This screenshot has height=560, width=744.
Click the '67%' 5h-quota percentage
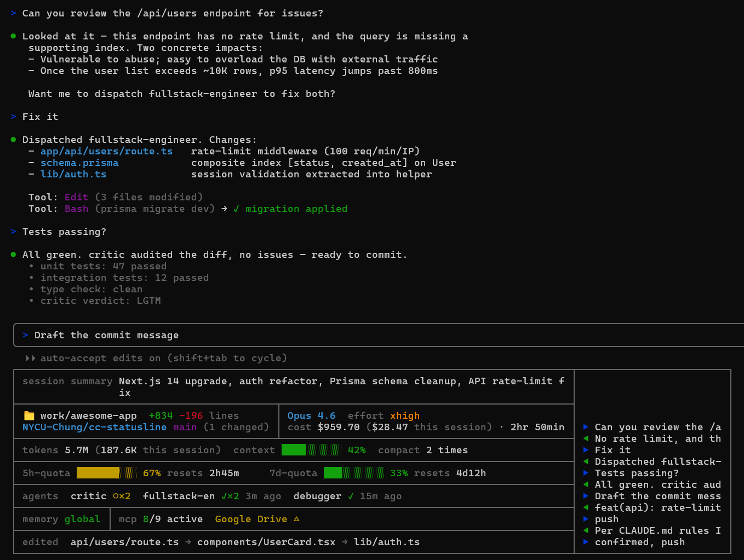(x=152, y=473)
